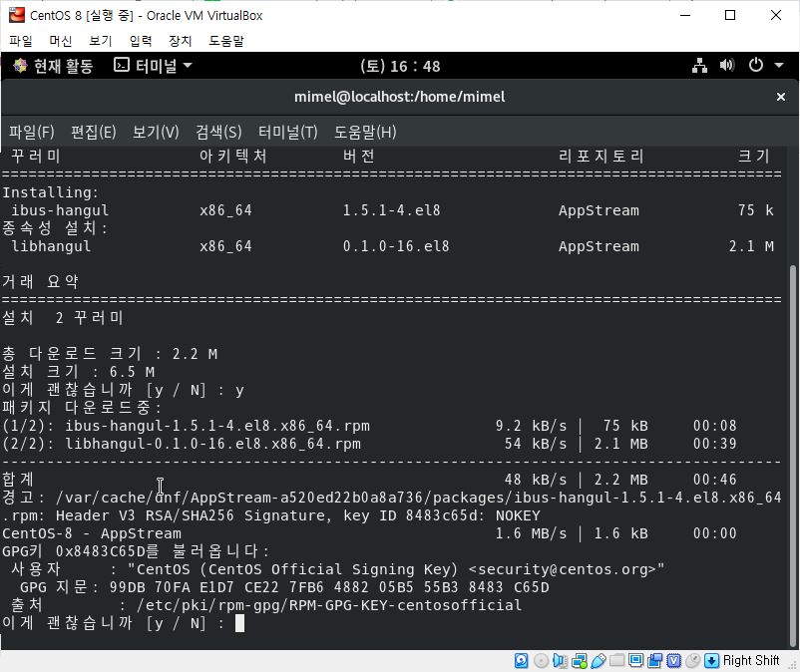Viewport: 800px width, 672px height.
Task: Click the 설치 2 꾸러미 summary line
Action: pyautogui.click(x=63, y=318)
